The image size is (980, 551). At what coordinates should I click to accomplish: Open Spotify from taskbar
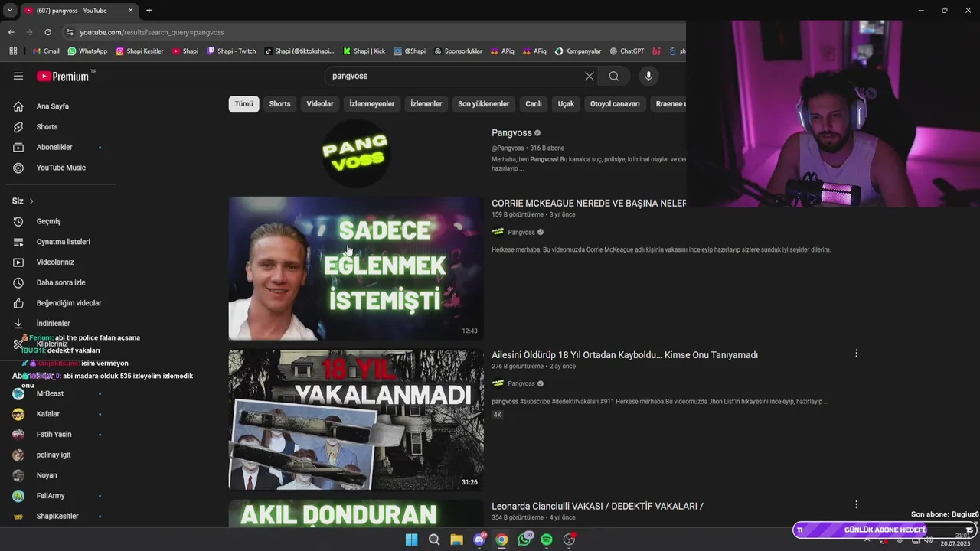tap(547, 540)
